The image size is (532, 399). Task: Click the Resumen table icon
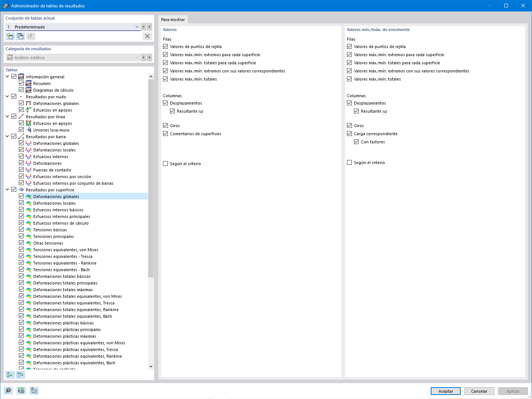[x=28, y=83]
